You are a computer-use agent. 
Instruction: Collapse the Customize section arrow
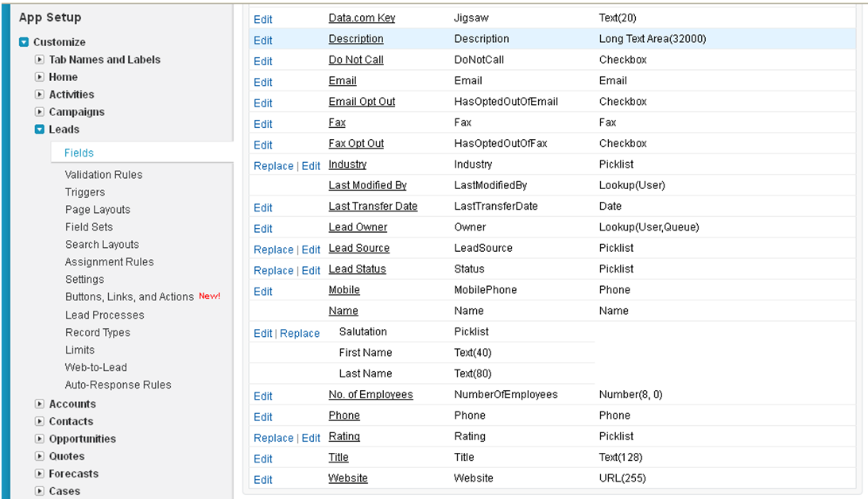24,42
